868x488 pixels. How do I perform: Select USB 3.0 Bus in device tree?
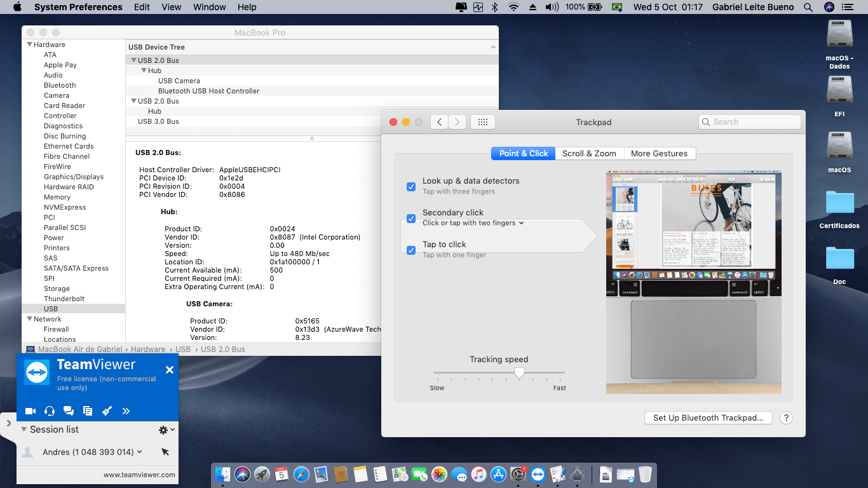[158, 121]
